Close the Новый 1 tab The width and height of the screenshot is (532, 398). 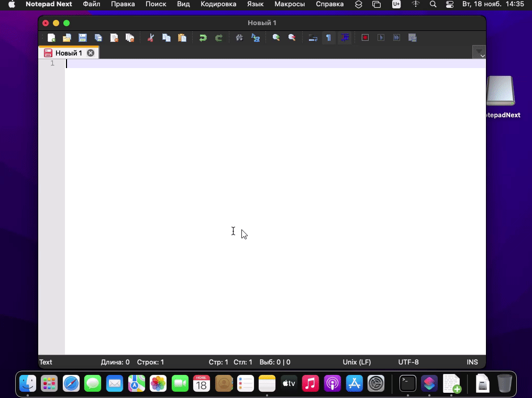coord(91,53)
